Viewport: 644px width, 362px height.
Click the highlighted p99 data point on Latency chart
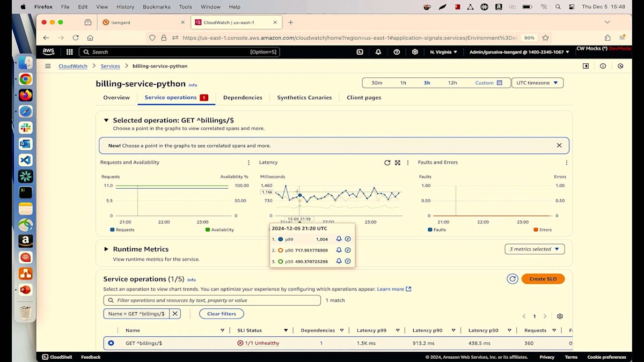tap(299, 196)
